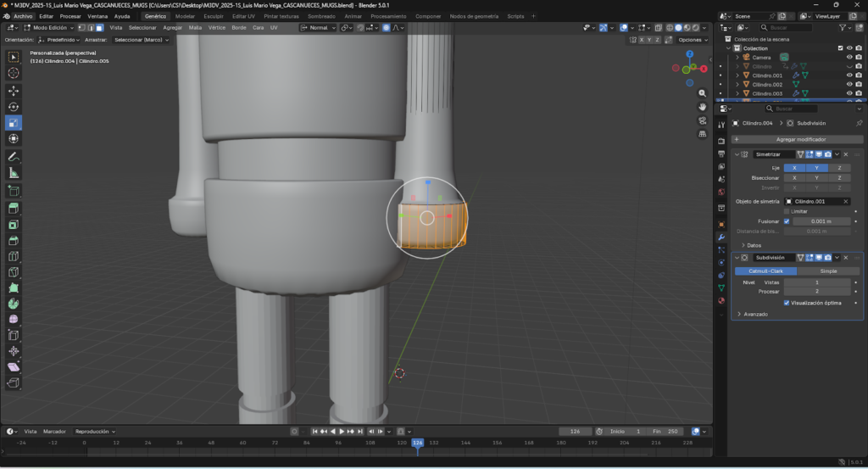
Task: Expand the Datos section in Simetrizar
Action: 751,245
